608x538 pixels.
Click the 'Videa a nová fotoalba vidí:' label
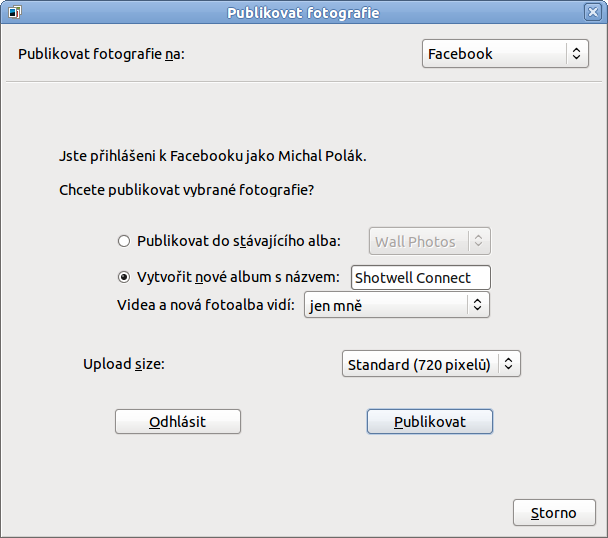(206, 305)
